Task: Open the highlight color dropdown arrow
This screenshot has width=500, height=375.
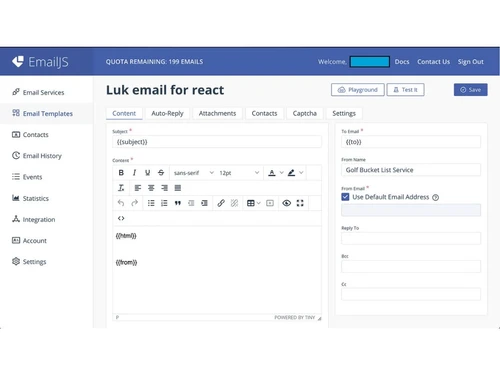Action: click(301, 173)
